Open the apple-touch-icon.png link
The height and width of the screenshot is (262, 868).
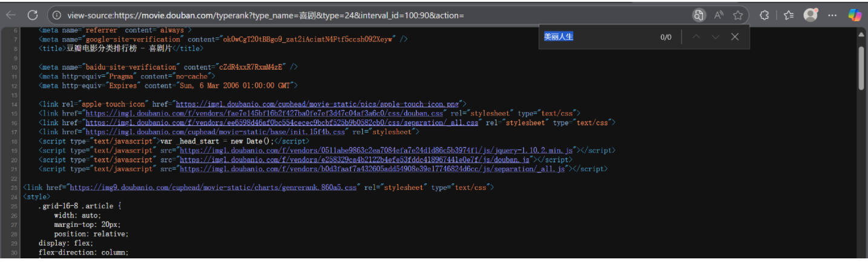tap(318, 104)
